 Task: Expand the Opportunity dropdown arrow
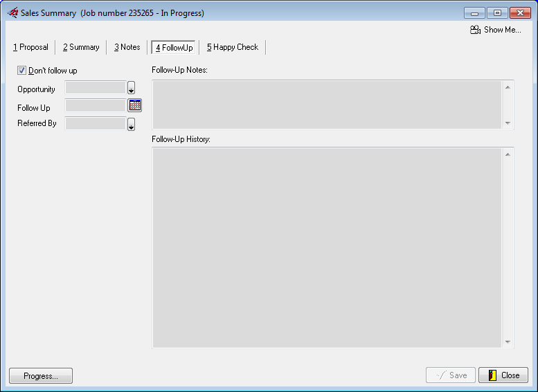click(x=131, y=87)
